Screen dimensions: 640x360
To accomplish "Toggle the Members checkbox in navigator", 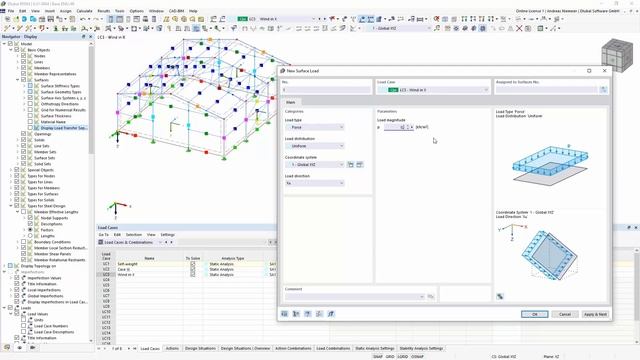I will [x=23, y=68].
